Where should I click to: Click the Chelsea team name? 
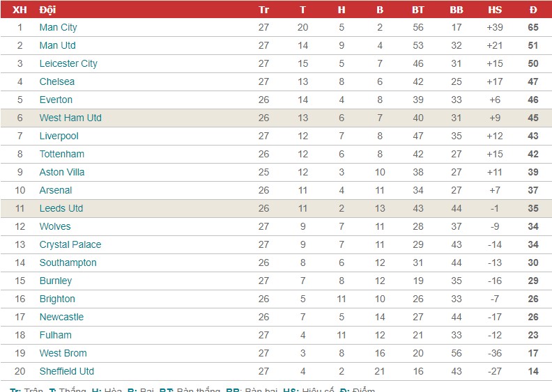57,81
